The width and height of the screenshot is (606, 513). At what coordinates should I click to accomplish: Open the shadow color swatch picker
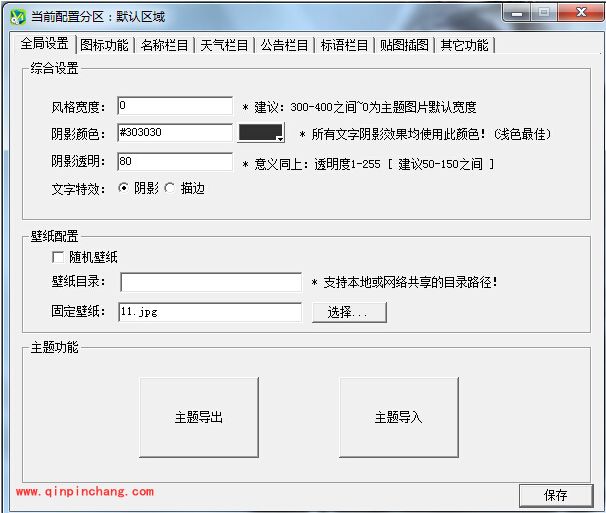(261, 133)
